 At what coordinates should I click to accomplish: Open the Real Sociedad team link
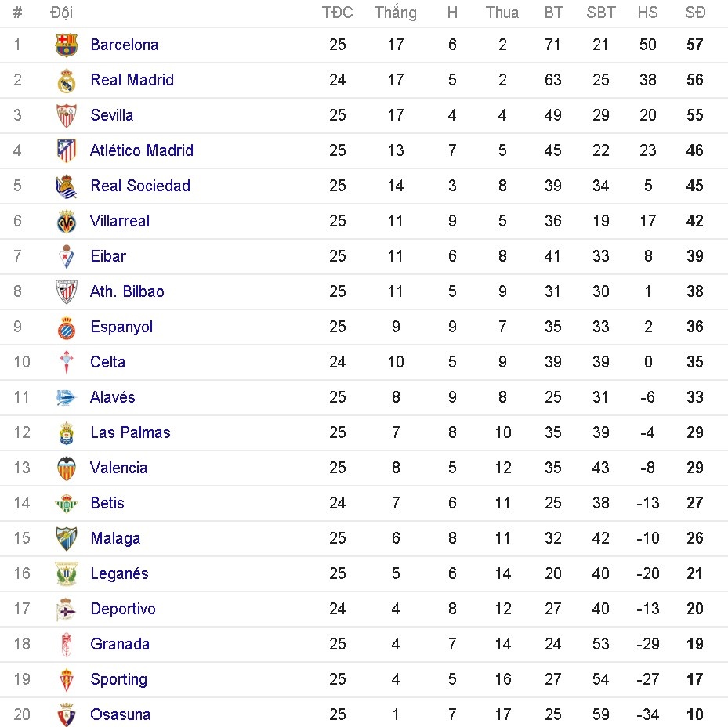tap(140, 186)
